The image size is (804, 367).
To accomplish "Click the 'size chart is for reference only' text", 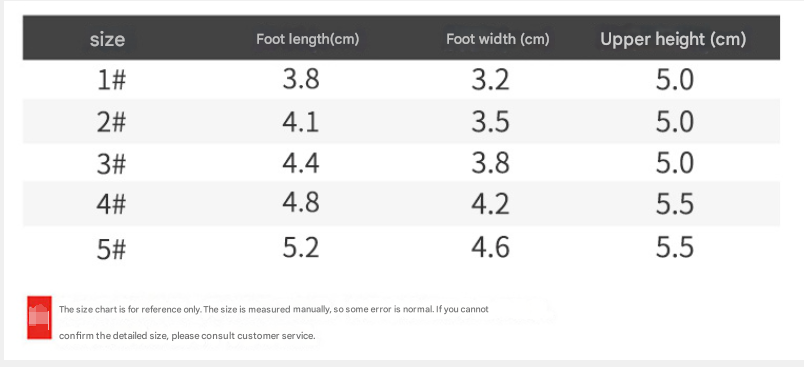I will (137, 310).
